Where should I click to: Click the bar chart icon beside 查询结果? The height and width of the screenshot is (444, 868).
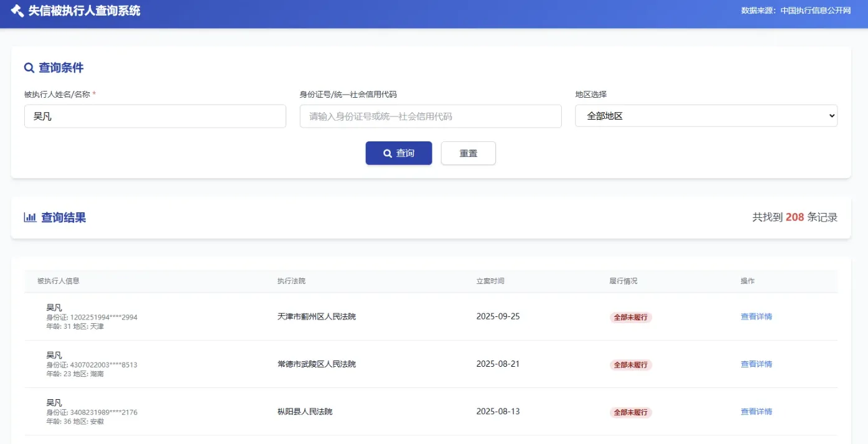pos(30,217)
